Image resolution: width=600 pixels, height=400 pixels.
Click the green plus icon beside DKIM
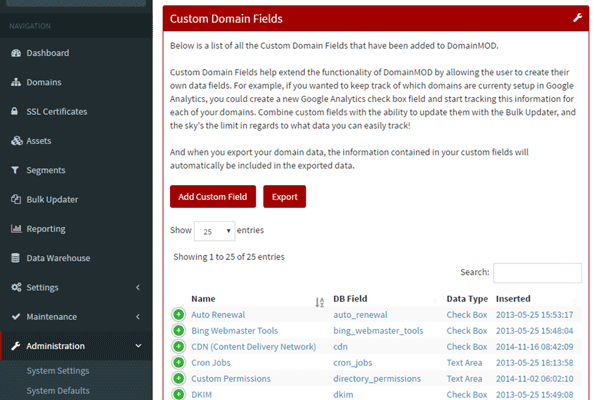tap(178, 395)
